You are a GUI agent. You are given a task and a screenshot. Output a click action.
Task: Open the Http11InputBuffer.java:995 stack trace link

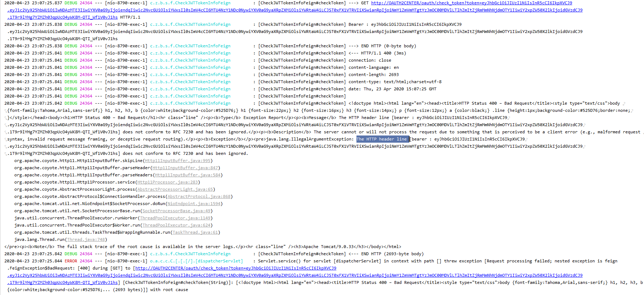point(178,161)
